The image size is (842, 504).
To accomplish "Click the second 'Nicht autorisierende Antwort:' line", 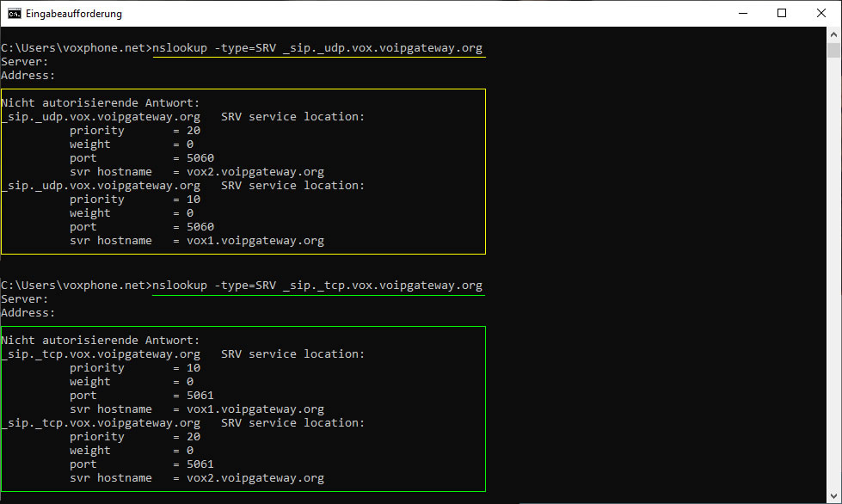I will pos(101,340).
